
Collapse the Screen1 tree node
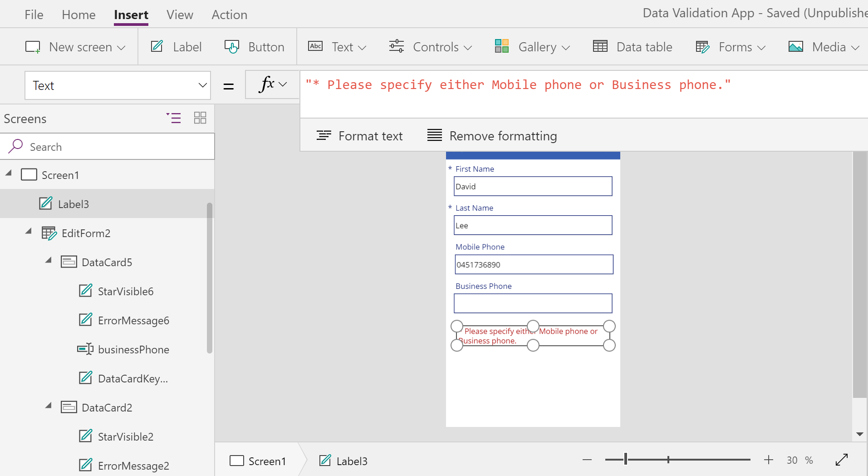click(x=9, y=174)
